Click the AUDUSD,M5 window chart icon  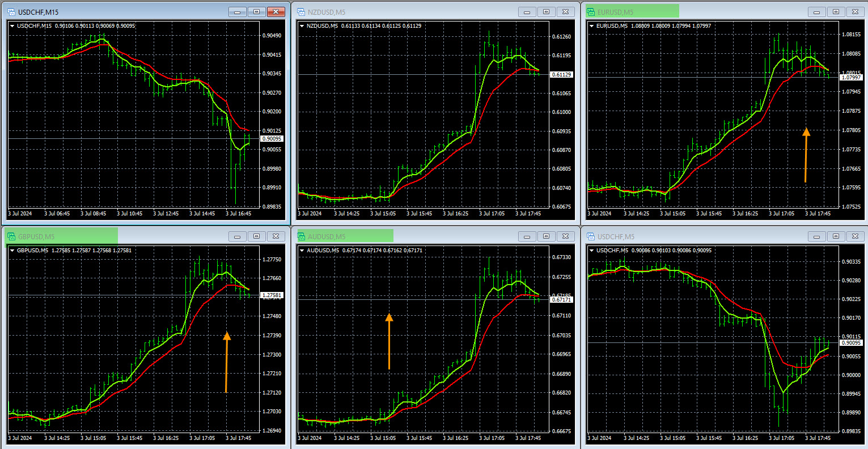tap(300, 236)
